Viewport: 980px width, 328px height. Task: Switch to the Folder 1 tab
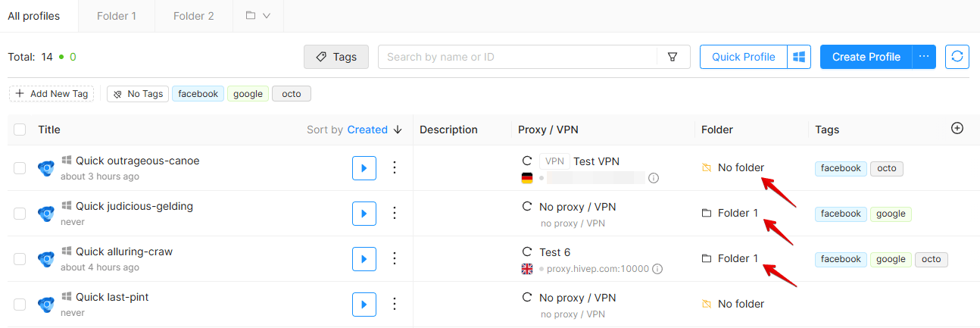click(117, 16)
